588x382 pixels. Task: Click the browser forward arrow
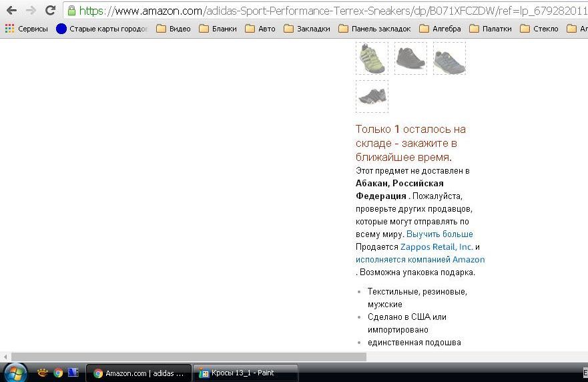31,10
